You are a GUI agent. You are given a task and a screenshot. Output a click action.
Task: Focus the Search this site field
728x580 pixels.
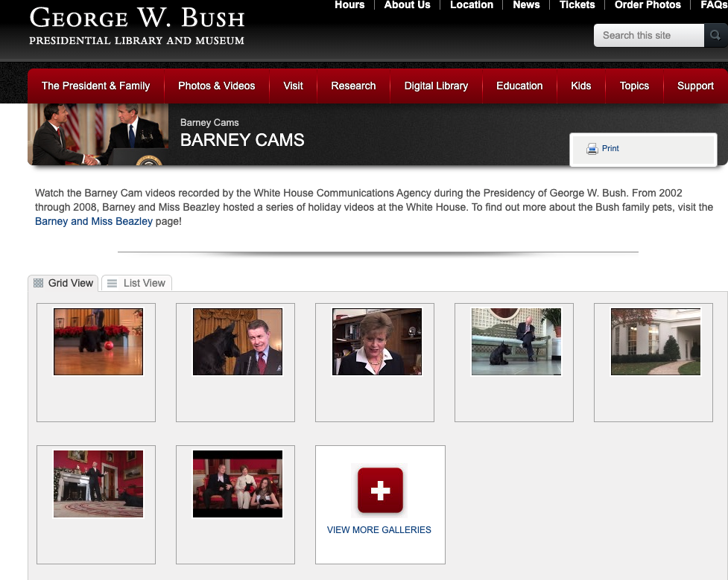[x=649, y=35]
